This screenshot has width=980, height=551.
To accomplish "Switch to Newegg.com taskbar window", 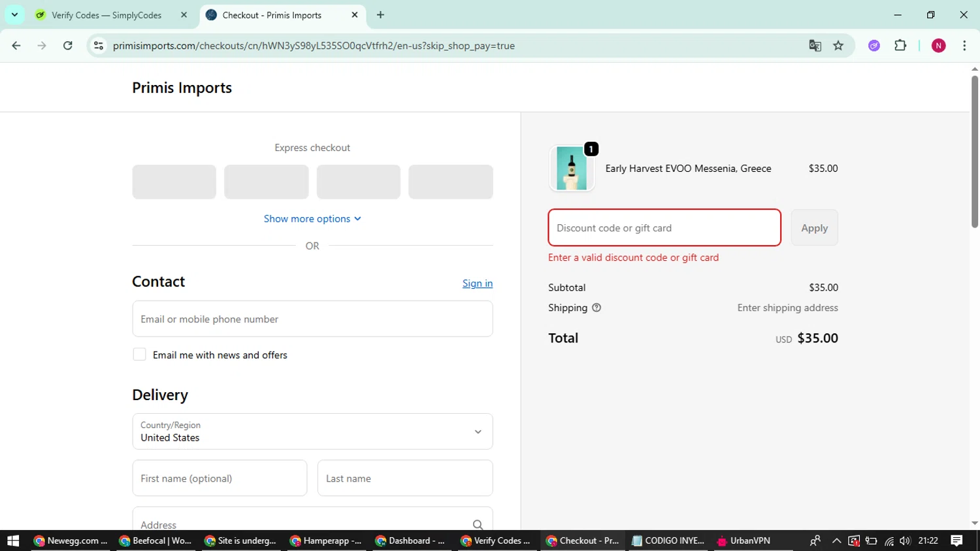I will [71, 541].
